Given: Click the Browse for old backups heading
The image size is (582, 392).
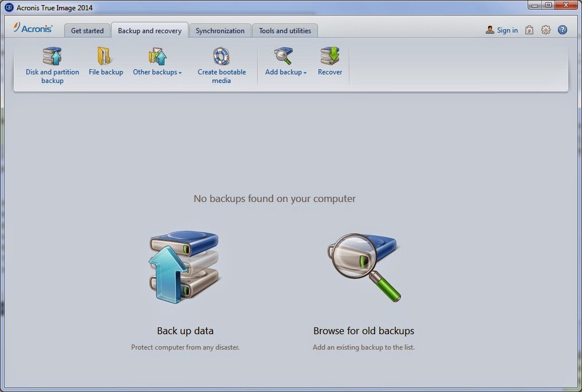Looking at the screenshot, I should point(364,331).
